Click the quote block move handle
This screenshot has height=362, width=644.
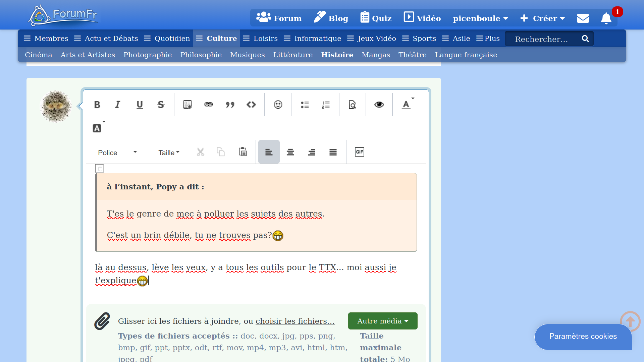100,168
